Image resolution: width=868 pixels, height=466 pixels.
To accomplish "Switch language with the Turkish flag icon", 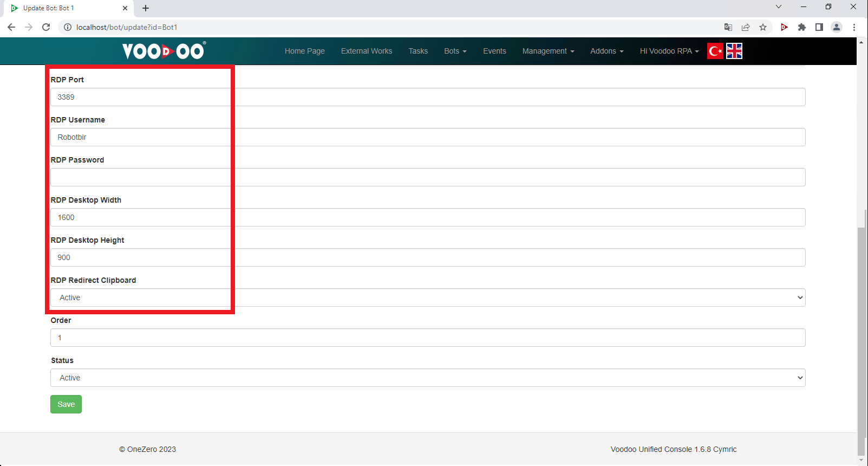I will click(715, 51).
